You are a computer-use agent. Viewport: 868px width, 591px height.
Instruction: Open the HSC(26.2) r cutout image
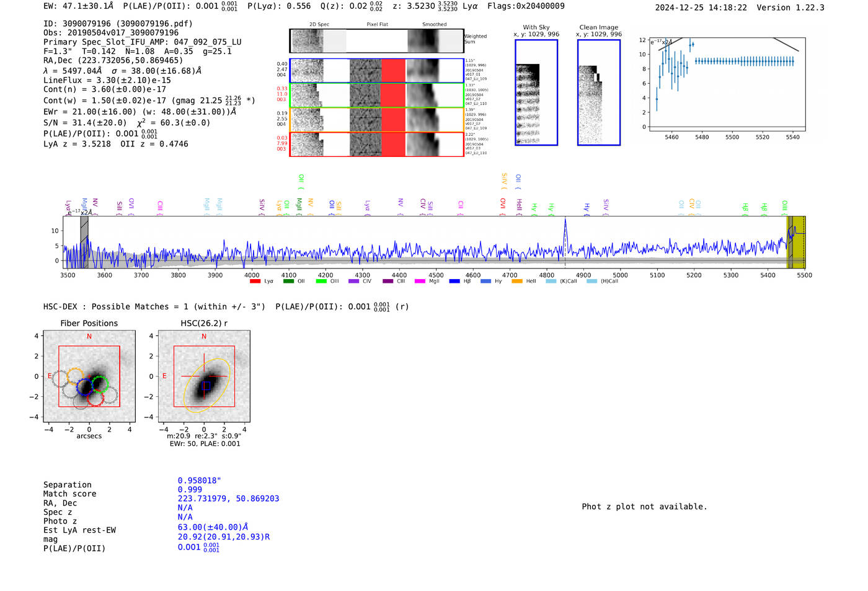204,376
